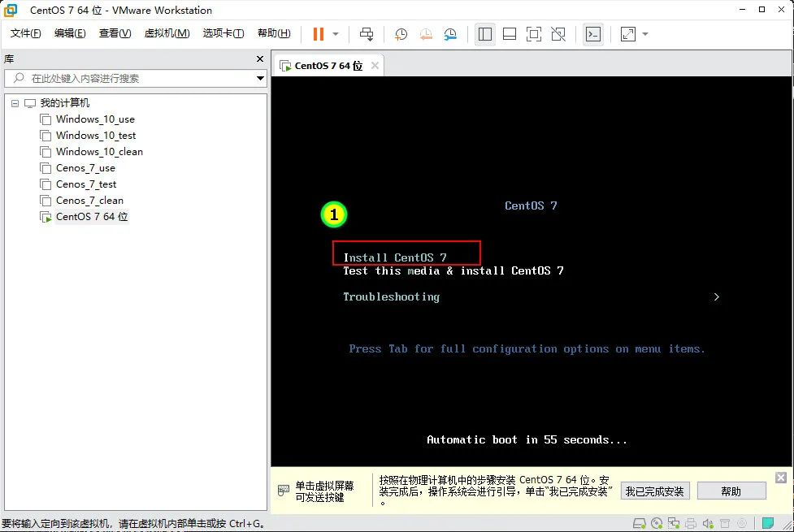Select the Troubleshooting boot entry
Screen dimensions: 794x532
pyautogui.click(x=392, y=297)
